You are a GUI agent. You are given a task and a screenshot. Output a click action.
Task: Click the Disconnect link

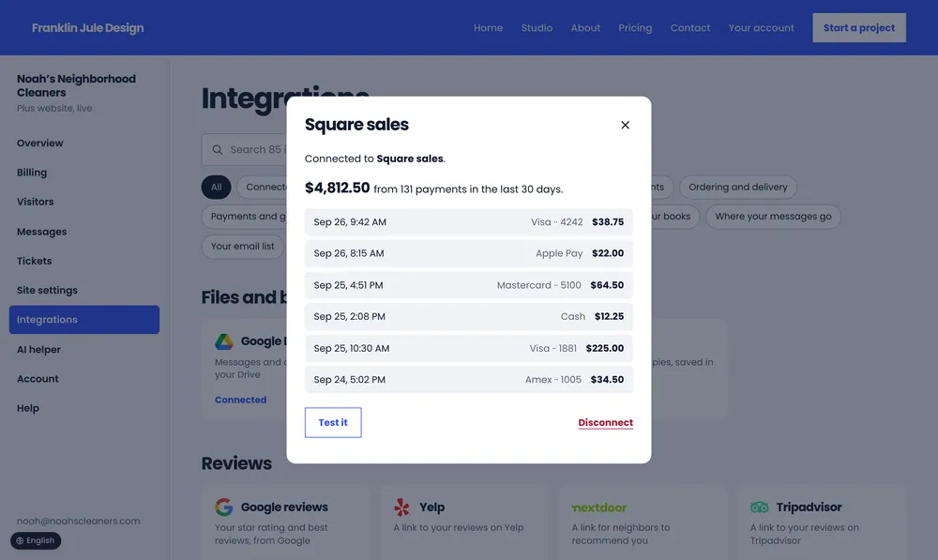point(605,422)
